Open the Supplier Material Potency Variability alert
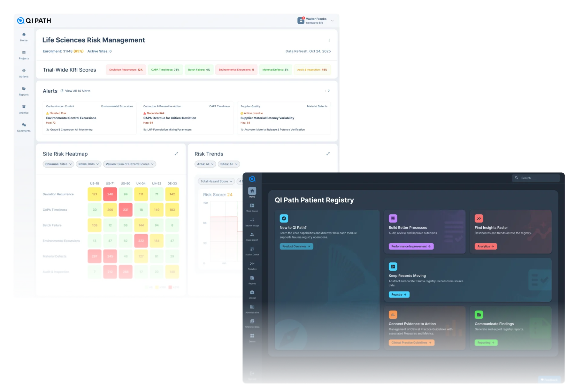This screenshot has height=392, width=575. tap(284, 118)
